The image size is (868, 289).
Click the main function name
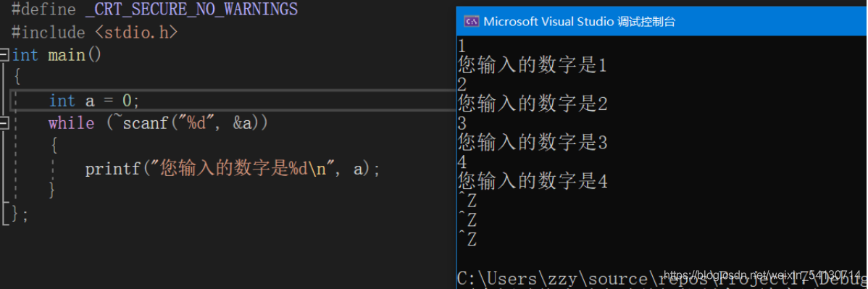67,55
